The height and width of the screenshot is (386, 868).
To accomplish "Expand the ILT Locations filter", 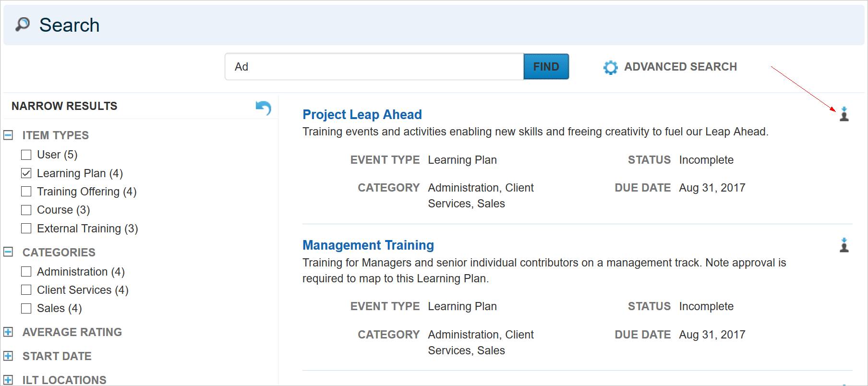I will point(8,380).
